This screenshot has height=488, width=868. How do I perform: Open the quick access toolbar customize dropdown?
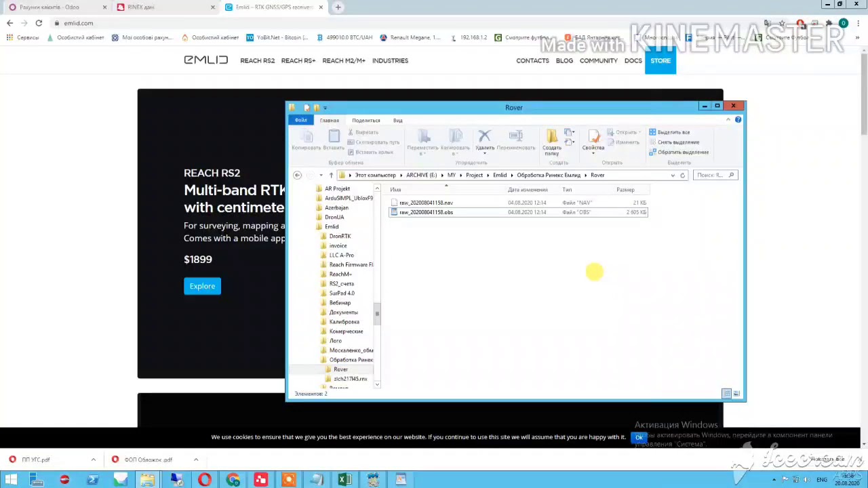pyautogui.click(x=325, y=107)
